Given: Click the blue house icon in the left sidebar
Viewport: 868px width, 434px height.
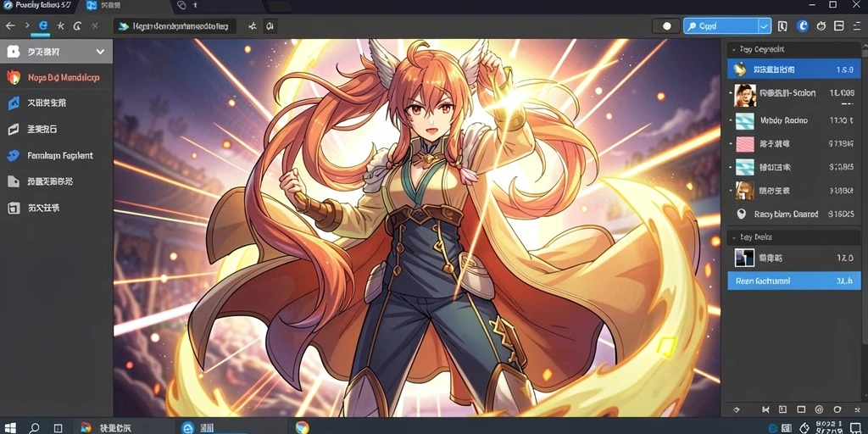Looking at the screenshot, I should click(x=14, y=103).
